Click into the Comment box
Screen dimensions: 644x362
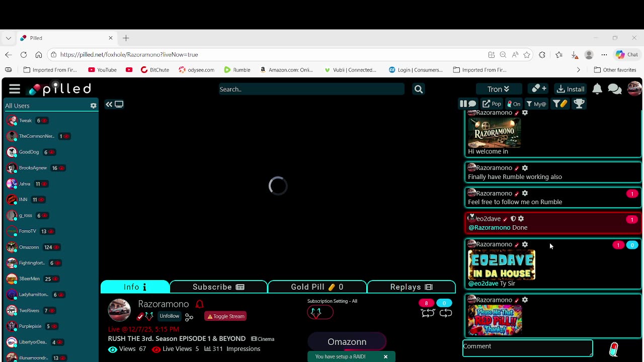tap(527, 348)
